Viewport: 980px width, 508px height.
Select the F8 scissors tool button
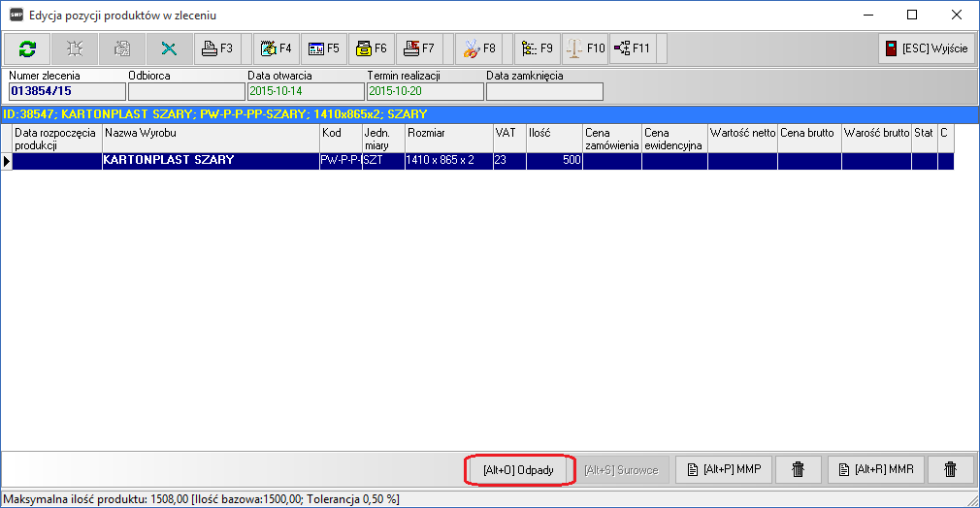pos(479,48)
